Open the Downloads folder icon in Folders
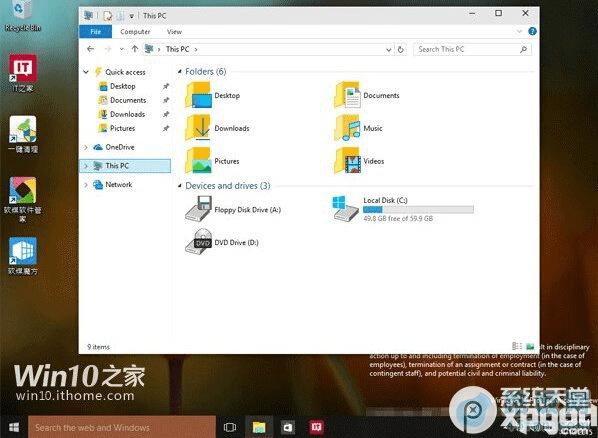Screen dimensions: 598x438 click(x=198, y=128)
